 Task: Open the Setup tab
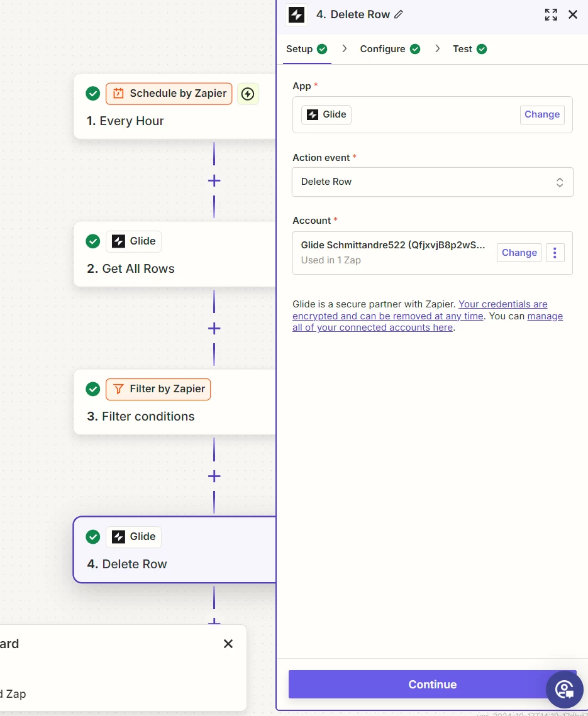[306, 49]
